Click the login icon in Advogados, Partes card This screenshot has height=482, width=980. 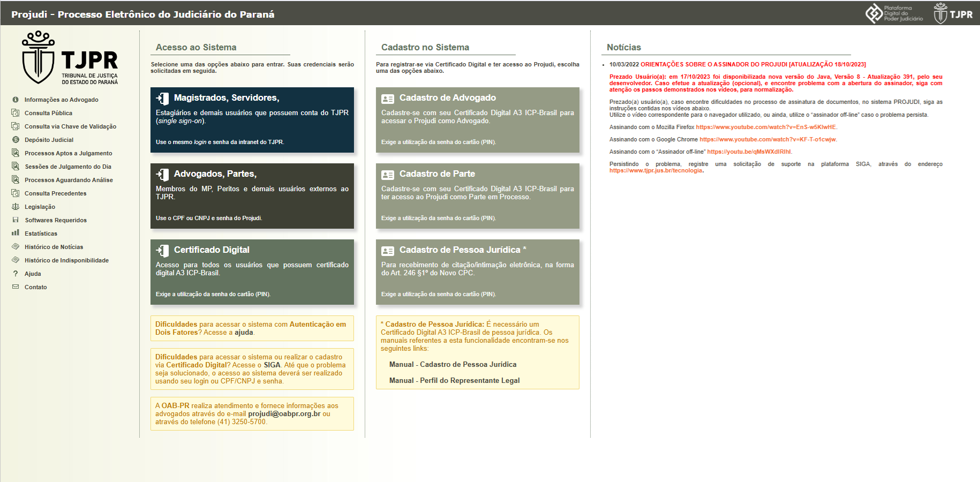coord(162,174)
